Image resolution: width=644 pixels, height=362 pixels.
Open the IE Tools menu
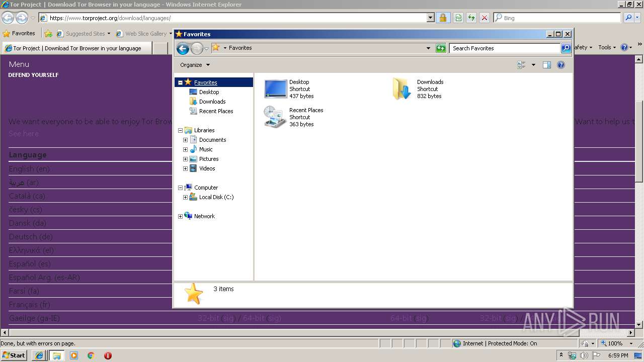607,47
